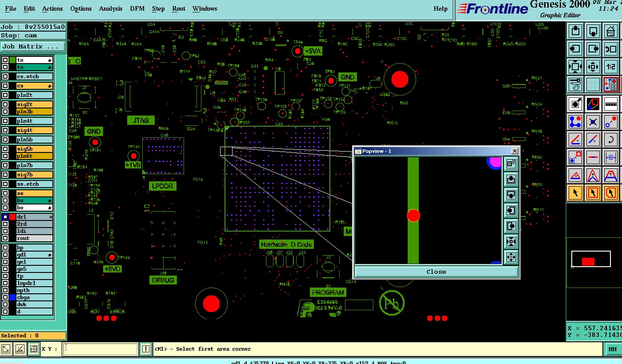Click the top icon in Popview toolbar
This screenshot has height=364, width=622.
511,163
